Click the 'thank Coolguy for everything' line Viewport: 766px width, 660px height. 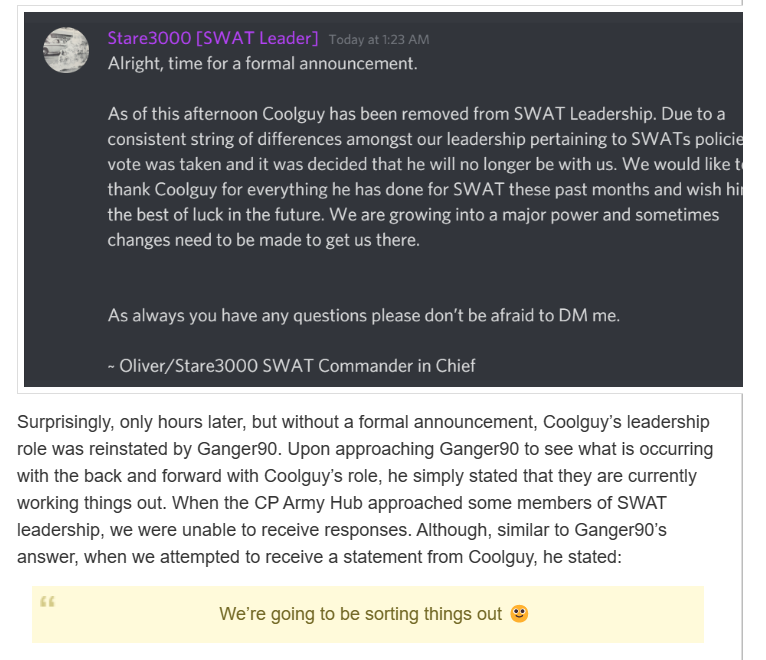click(x=424, y=190)
